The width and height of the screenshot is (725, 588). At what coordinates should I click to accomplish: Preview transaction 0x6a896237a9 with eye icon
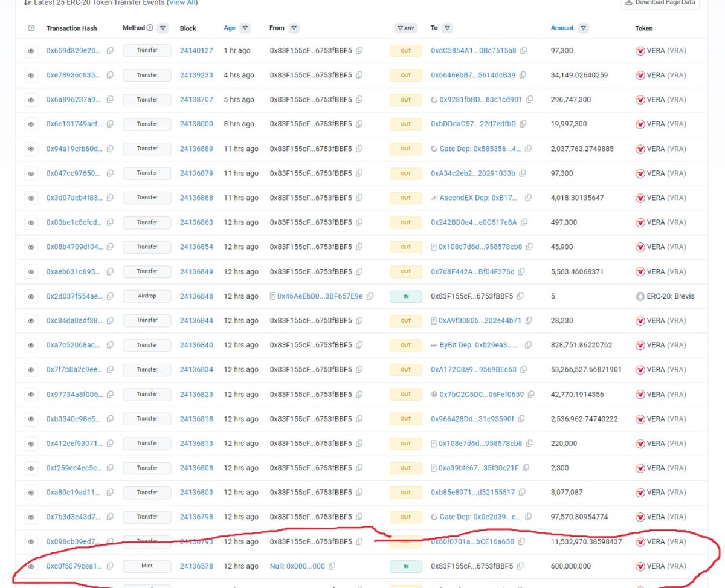click(x=31, y=100)
